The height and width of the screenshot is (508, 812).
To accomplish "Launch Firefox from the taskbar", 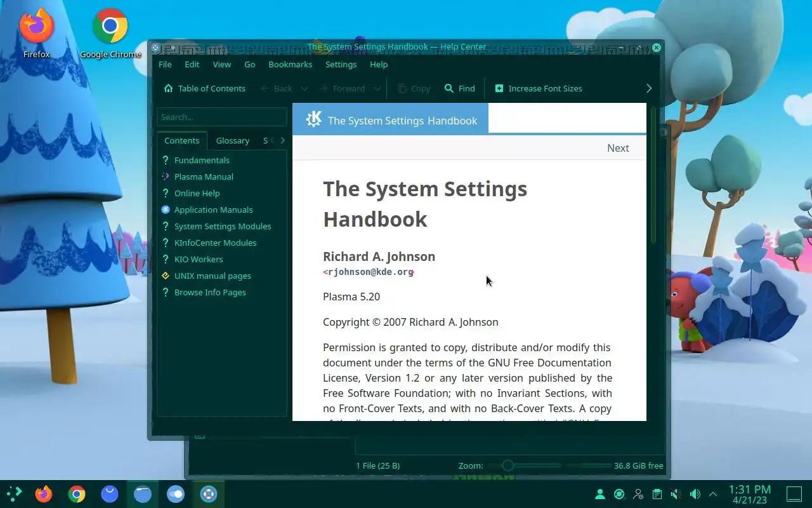I will (x=44, y=493).
